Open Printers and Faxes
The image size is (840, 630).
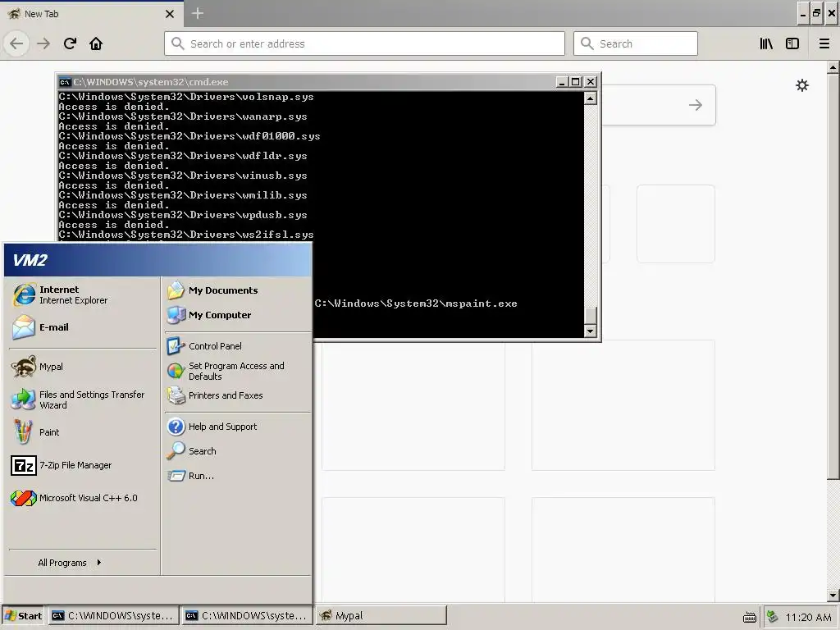coord(237,395)
